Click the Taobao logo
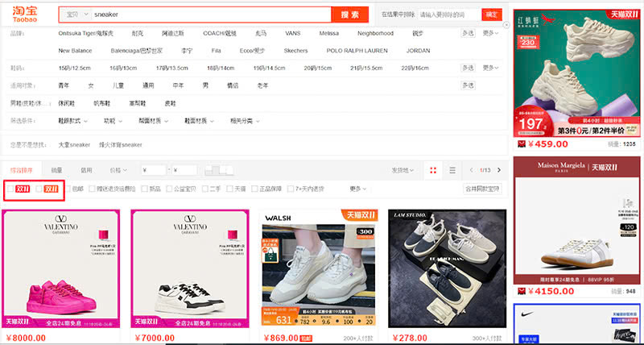644x345 pixels. tap(25, 15)
